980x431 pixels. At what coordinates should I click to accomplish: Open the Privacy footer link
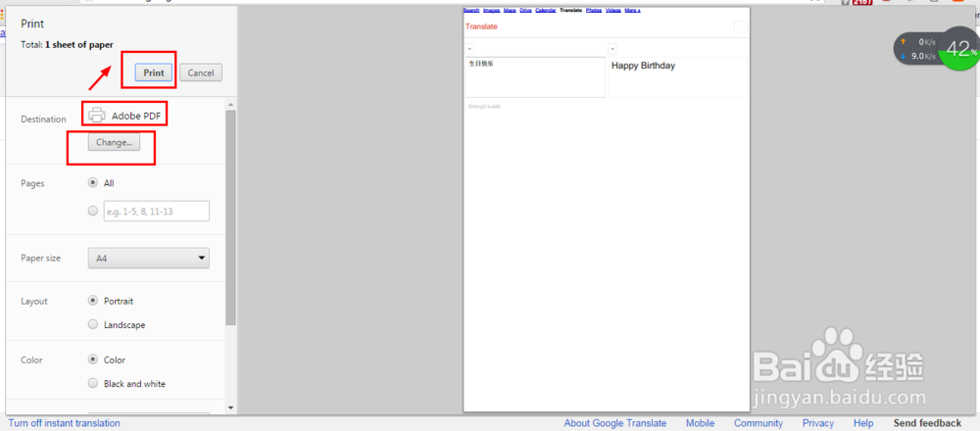[818, 423]
